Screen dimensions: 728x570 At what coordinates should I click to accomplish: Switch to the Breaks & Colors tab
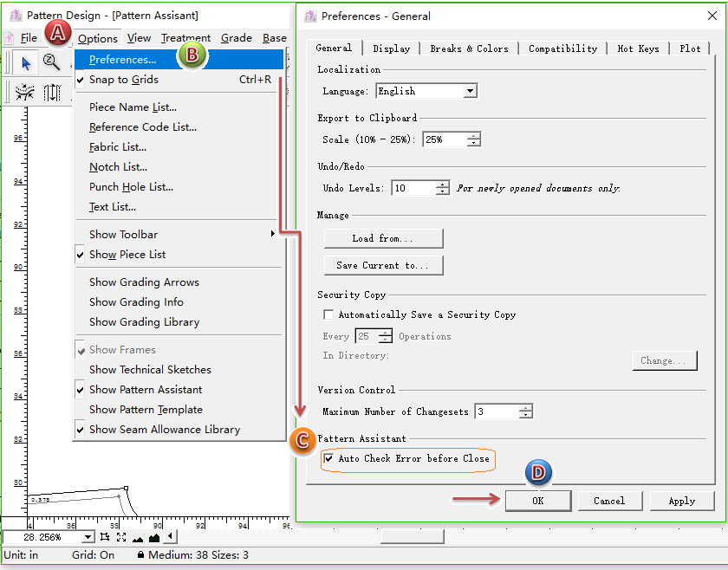(469, 49)
